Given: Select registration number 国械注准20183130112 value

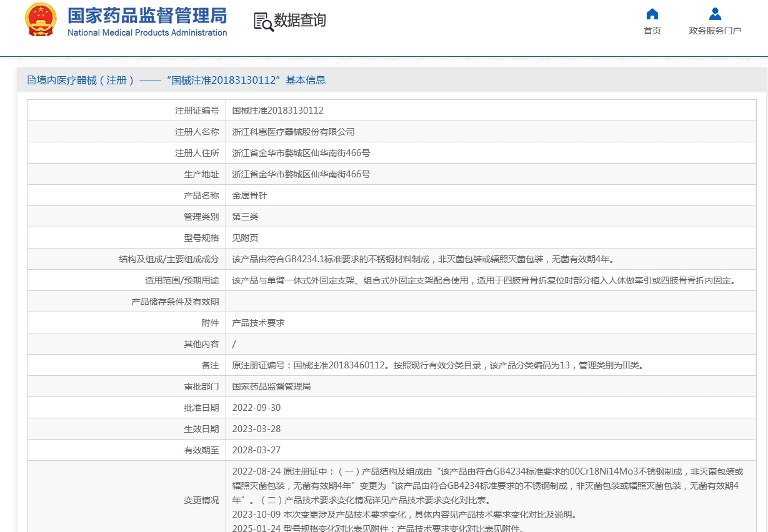Looking at the screenshot, I should pos(278,111).
